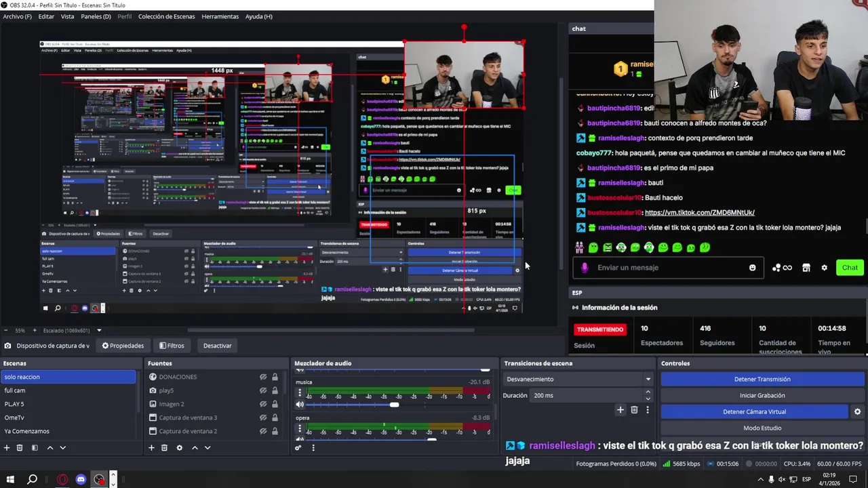Increase transition duration with up stepper
The image size is (868, 488).
[x=648, y=392]
